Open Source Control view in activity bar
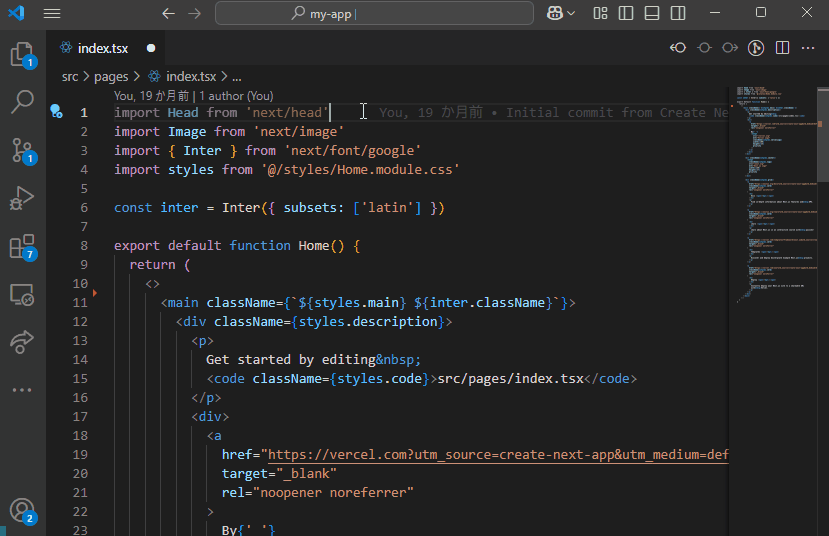Screen dimensions: 829x536 pyautogui.click(x=23, y=151)
